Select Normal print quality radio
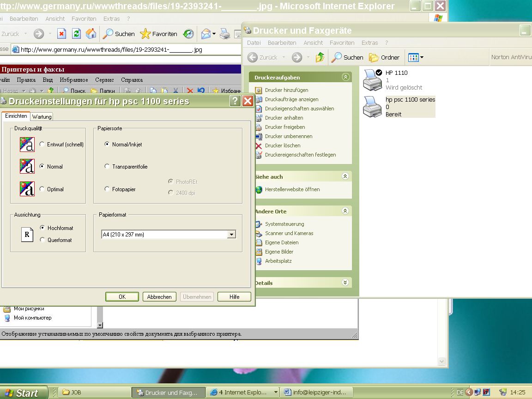This screenshot has height=399, width=532. pos(42,166)
